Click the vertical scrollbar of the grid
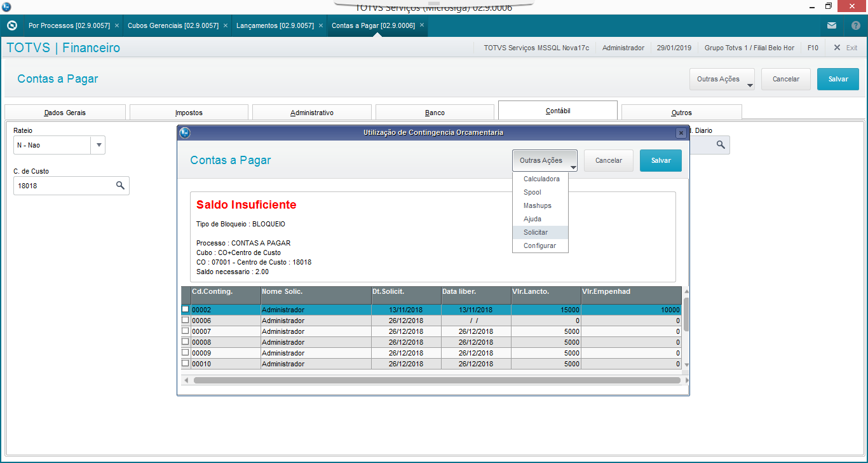Screen dimensions: 868x463 click(x=686, y=314)
